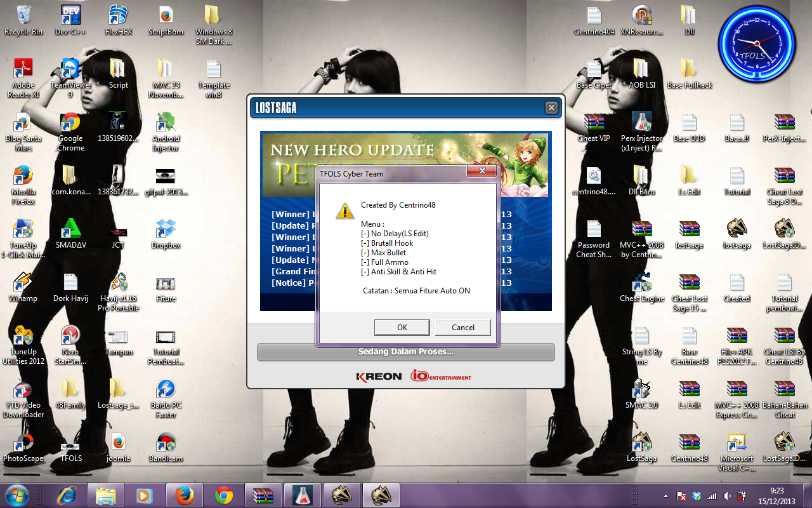Click the speaker volume tray icon

tap(727, 496)
